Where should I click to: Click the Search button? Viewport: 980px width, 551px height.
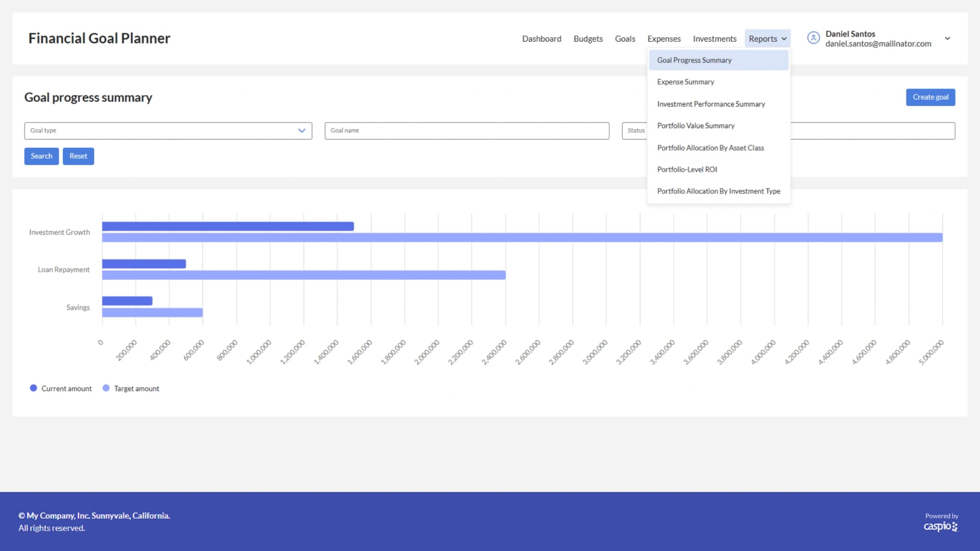41,156
